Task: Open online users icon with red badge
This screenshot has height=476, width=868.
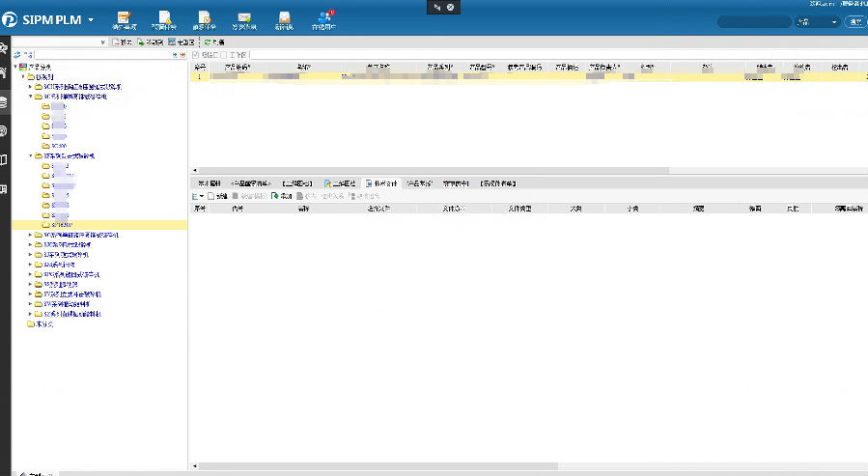Action: (325, 17)
